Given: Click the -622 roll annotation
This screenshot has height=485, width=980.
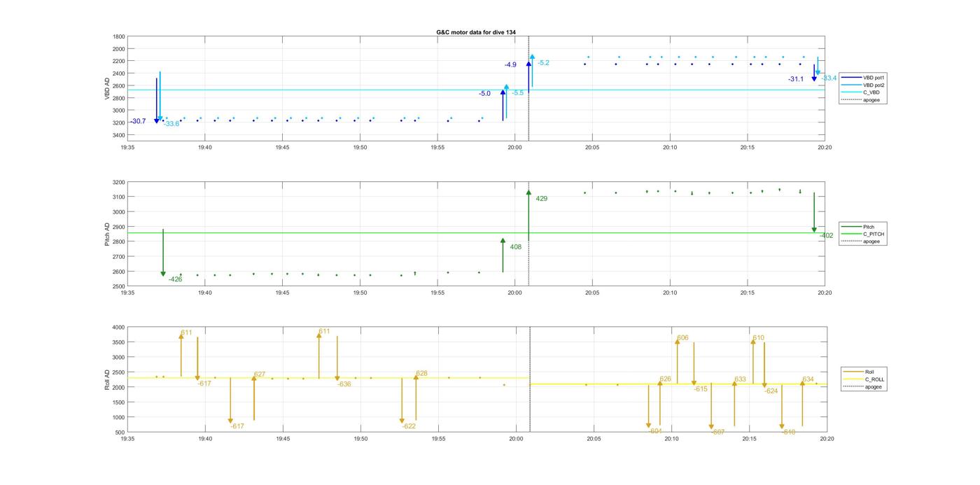Looking at the screenshot, I should click(x=409, y=427).
